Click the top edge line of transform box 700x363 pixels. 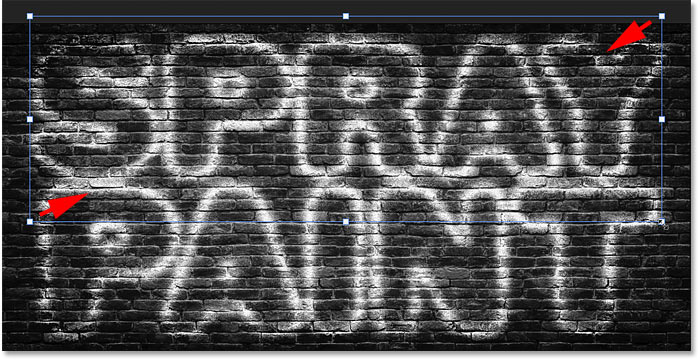coord(188,16)
